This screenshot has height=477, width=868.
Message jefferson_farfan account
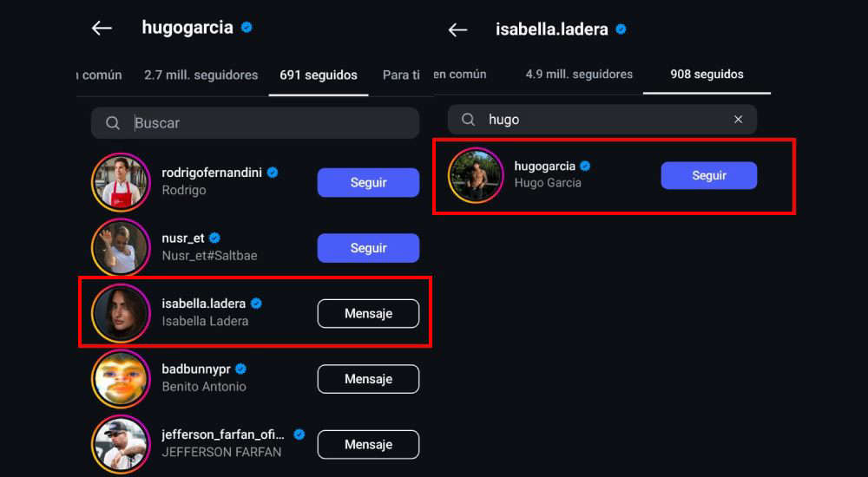368,444
